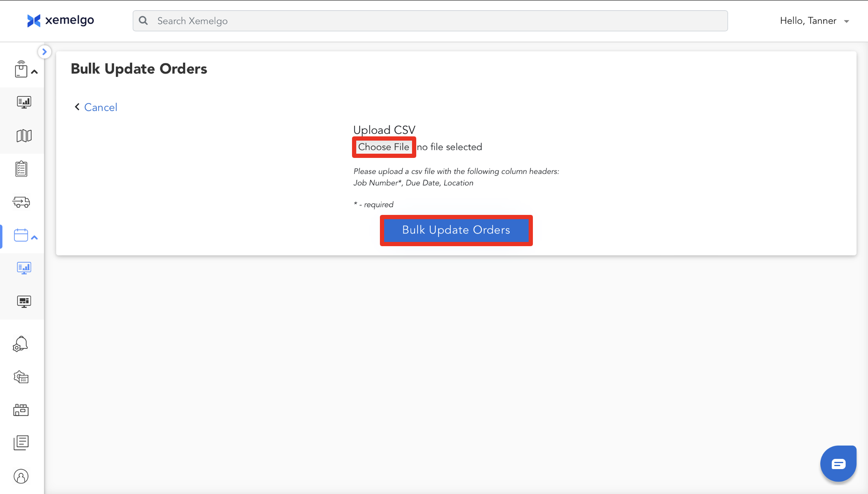The image size is (868, 494).
Task: Click the Cancel back link
Action: coord(100,107)
